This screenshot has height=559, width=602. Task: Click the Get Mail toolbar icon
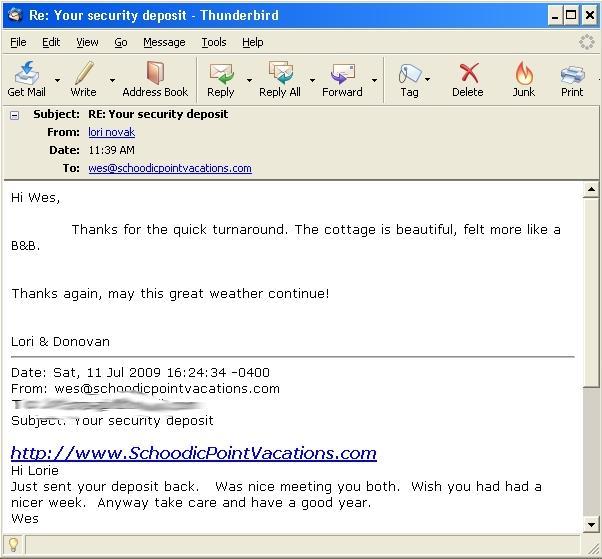[26, 73]
